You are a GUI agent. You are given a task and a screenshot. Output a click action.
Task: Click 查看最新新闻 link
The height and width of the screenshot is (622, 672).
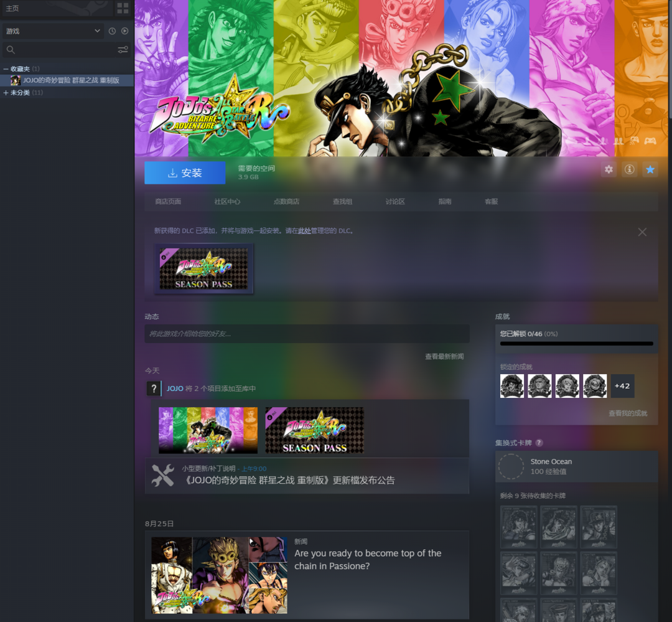click(x=444, y=357)
